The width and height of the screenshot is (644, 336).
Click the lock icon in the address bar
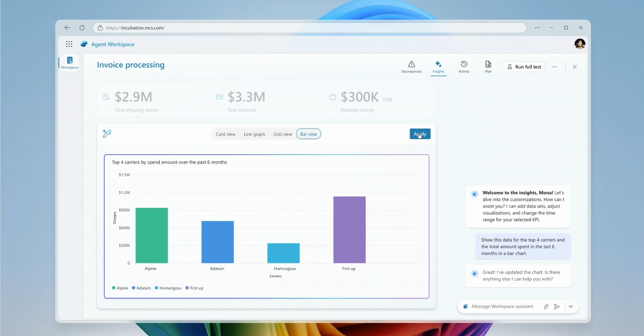[100, 28]
